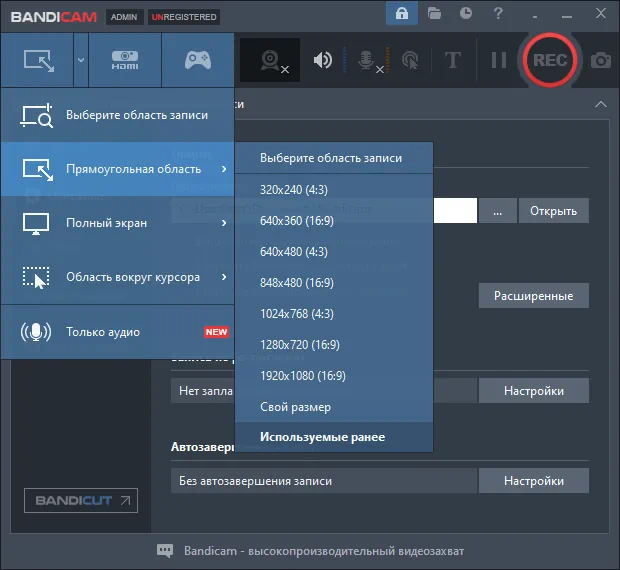620x570 pixels.
Task: Take a screenshot with camera icon
Action: click(x=601, y=60)
